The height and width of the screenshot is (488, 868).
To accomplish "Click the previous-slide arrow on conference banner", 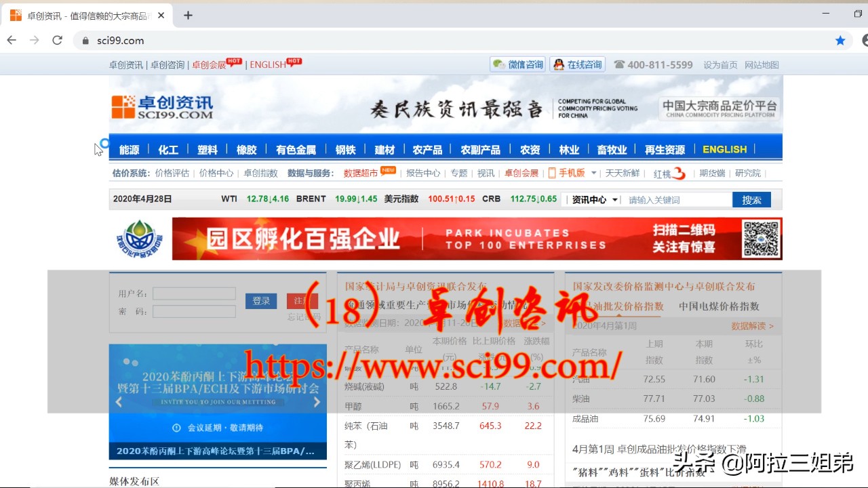I will pyautogui.click(x=119, y=401).
